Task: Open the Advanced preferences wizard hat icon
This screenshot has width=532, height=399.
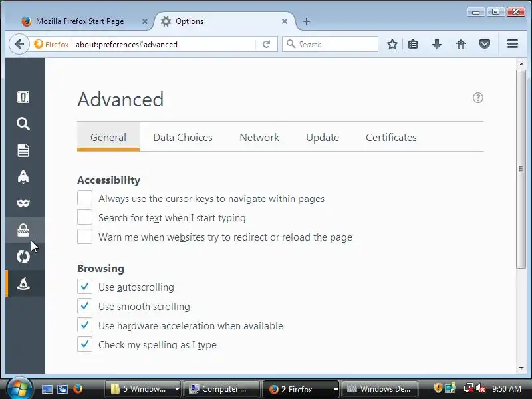Action: click(x=23, y=283)
